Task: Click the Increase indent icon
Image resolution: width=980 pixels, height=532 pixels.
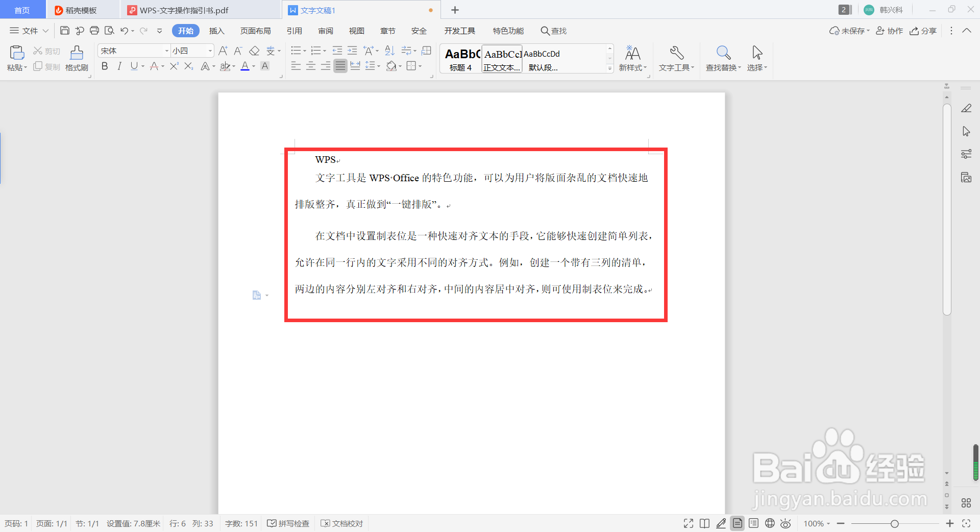Action: [352, 51]
